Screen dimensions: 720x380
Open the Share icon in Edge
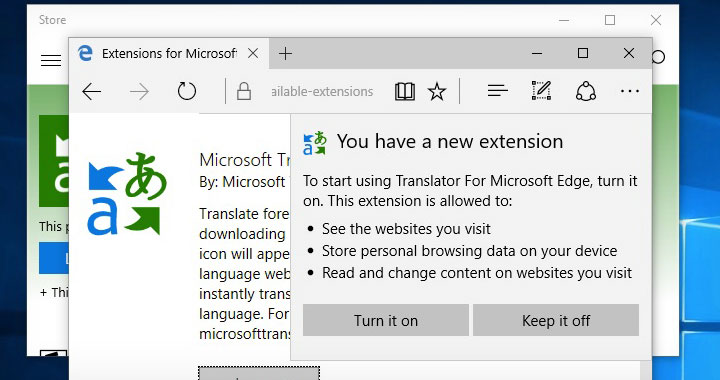586,91
